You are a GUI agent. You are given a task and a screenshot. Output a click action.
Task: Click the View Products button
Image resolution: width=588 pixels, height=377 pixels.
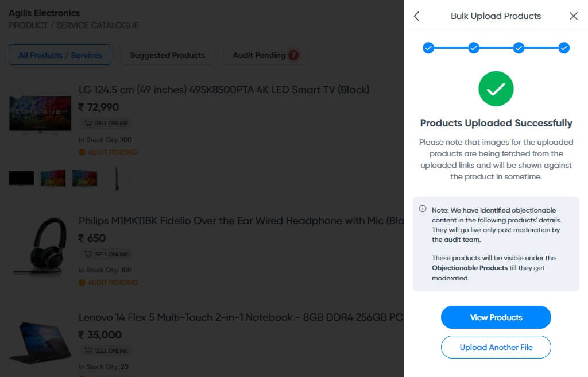(496, 317)
